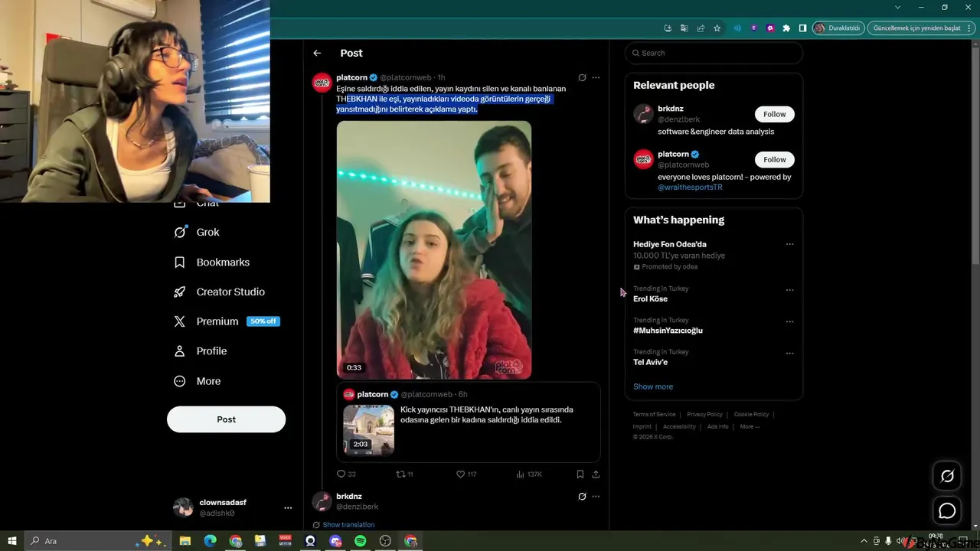Bookmark this page with the star icon
Viewport: 980px width, 551px height.
(x=717, y=28)
